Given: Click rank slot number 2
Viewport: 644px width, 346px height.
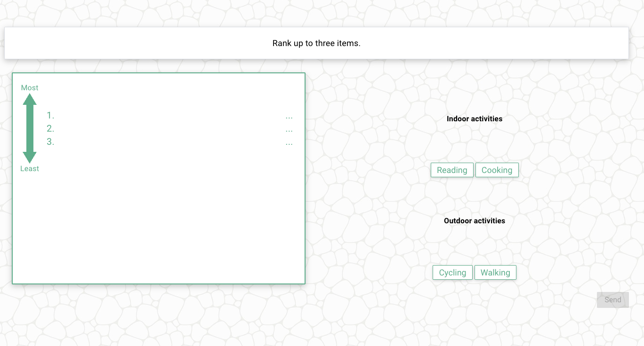Looking at the screenshot, I should [x=50, y=129].
